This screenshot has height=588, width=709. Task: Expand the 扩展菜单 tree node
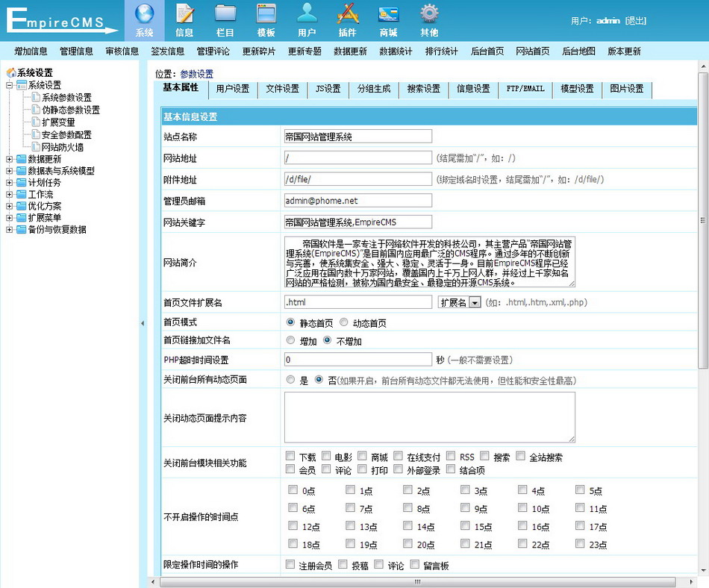coord(9,218)
